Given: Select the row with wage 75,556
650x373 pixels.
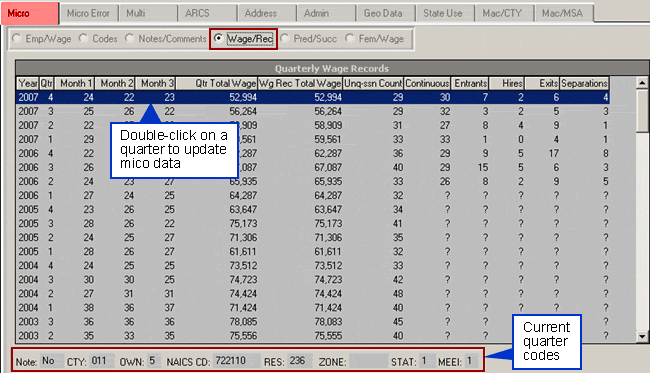Looking at the screenshot, I should (313, 336).
